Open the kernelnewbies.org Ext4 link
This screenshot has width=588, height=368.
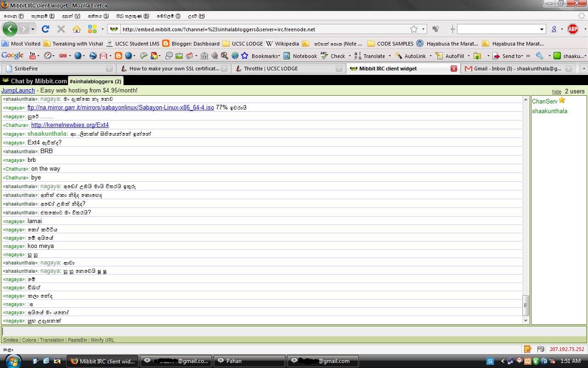click(x=70, y=125)
